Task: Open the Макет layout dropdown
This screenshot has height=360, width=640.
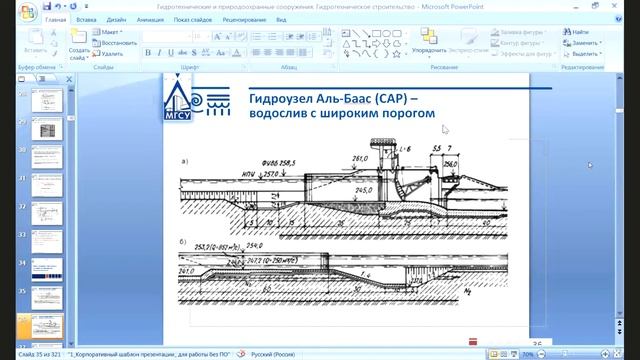Action: pos(108,32)
